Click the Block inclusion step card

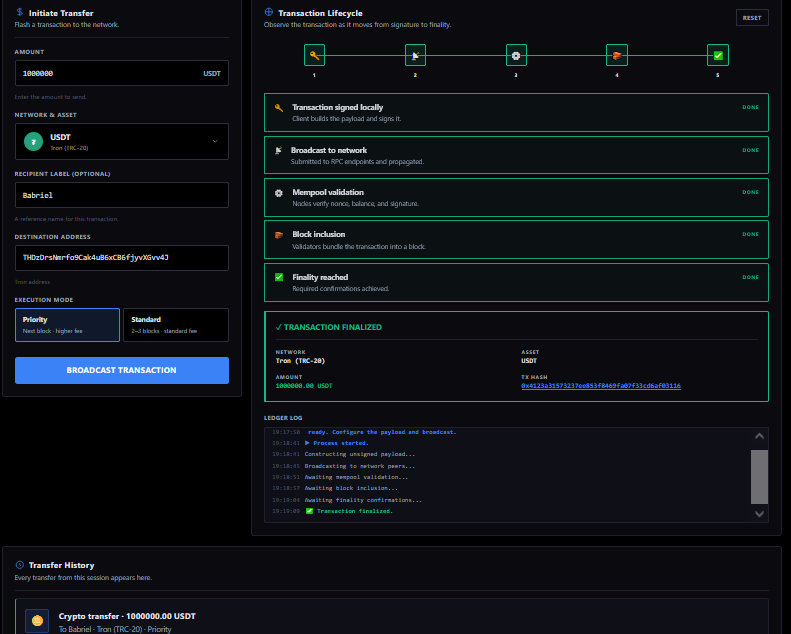tap(516, 240)
